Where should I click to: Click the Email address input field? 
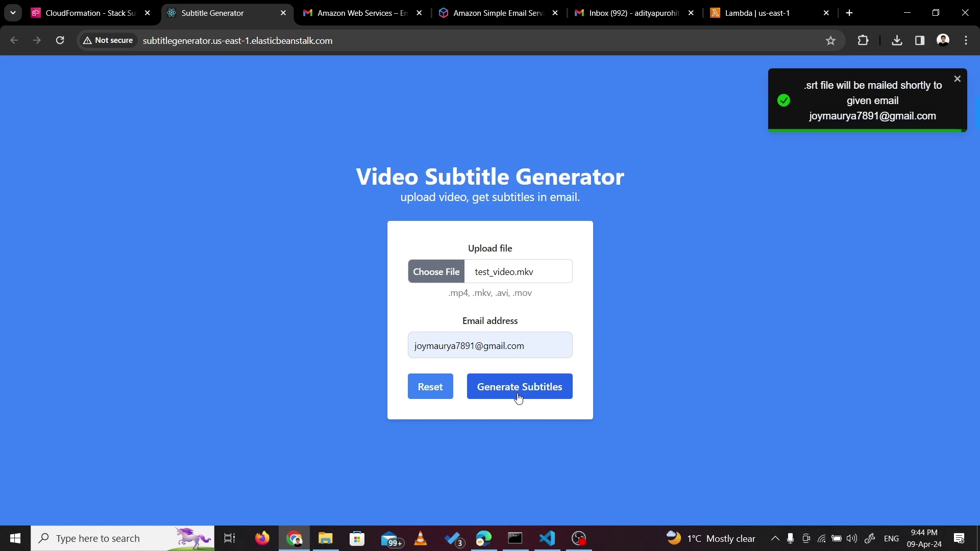[489, 345]
